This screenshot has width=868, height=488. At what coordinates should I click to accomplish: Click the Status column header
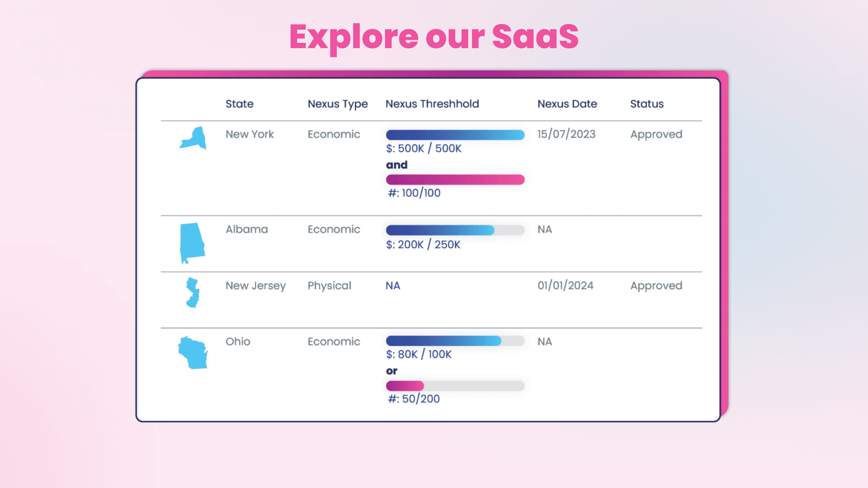pos(647,104)
